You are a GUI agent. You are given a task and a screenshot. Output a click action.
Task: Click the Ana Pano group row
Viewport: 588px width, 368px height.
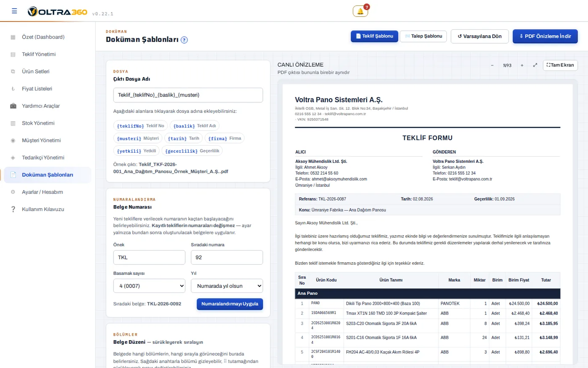tap(428, 294)
